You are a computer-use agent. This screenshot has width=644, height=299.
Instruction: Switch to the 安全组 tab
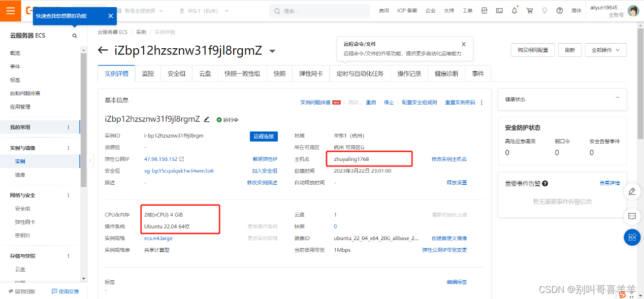176,74
